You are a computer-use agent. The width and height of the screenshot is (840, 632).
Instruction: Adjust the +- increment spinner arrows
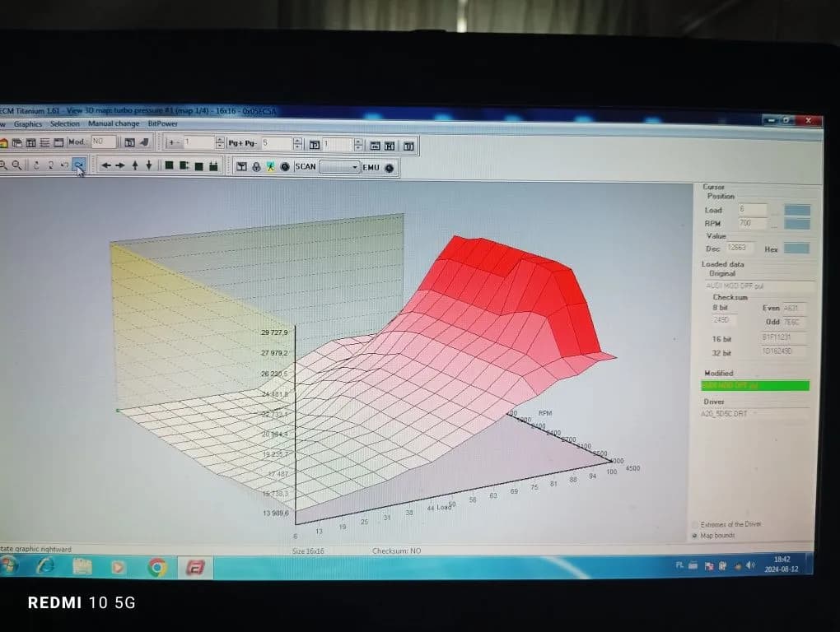coord(220,143)
